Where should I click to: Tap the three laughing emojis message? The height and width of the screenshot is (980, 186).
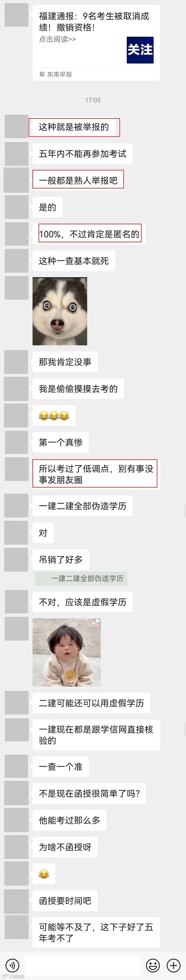(54, 415)
